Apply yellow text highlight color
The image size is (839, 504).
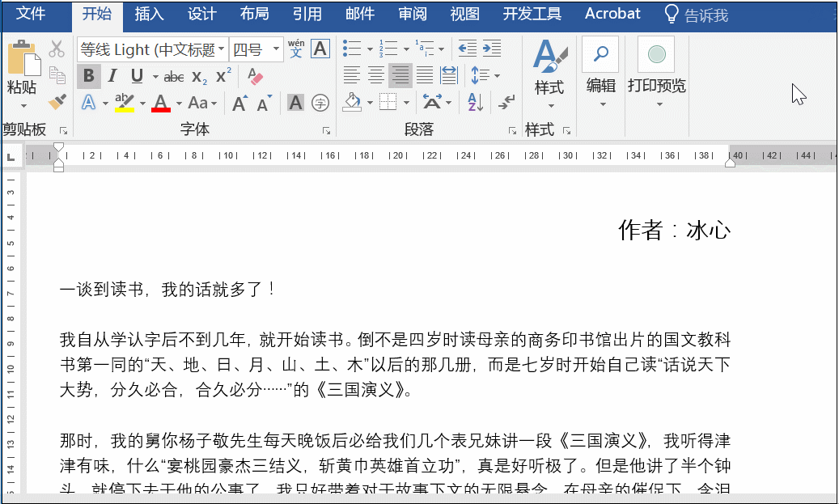coord(125,102)
